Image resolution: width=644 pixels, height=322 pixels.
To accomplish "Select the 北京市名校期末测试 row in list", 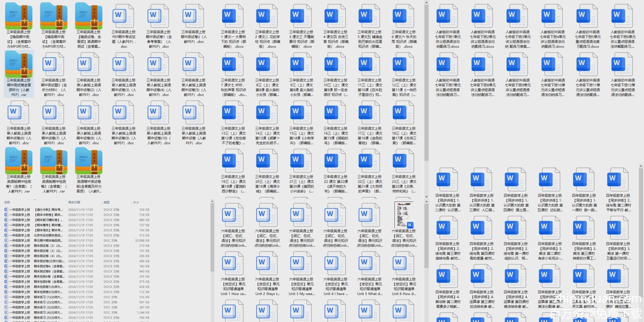I will pos(48,235).
